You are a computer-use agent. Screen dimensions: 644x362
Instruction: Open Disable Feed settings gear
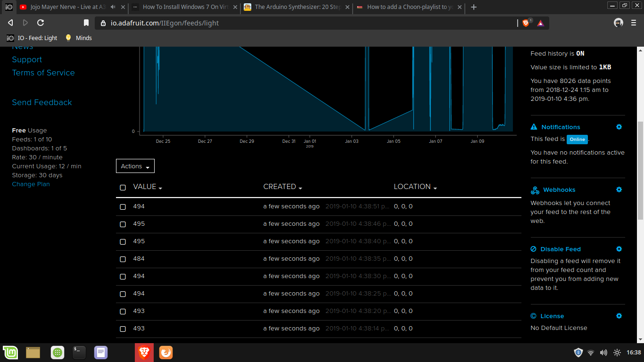coord(619,249)
